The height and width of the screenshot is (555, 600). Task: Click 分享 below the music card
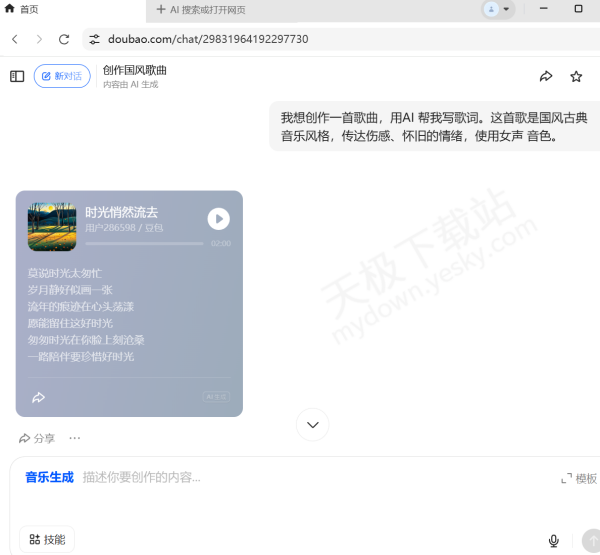pyautogui.click(x=37, y=438)
